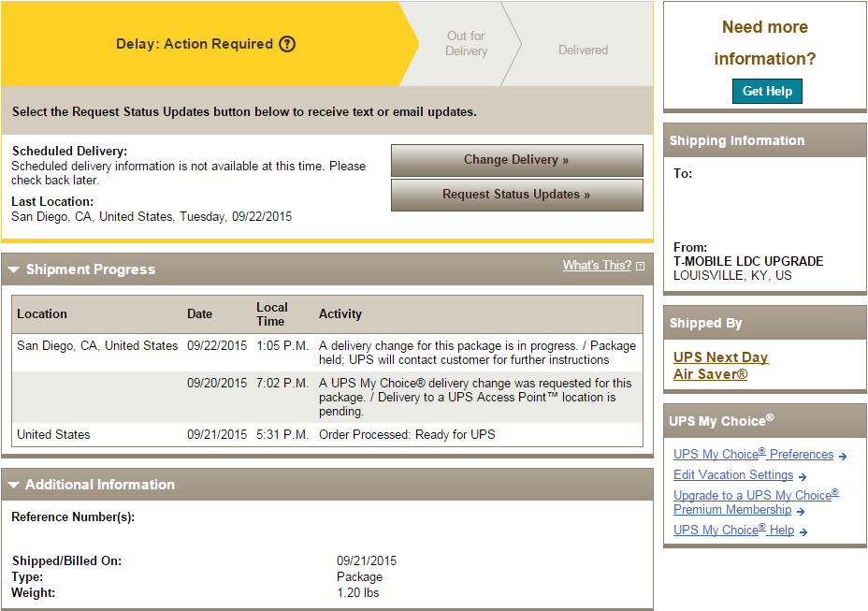Screen dimensions: 868x611
Task: Click the UPS My Choice panel header
Action: tap(765, 421)
